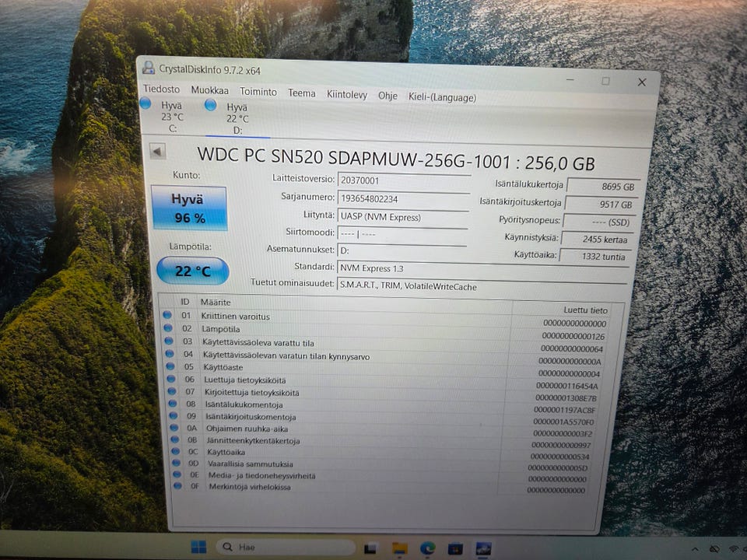Open the Ohje menu

[x=388, y=96]
